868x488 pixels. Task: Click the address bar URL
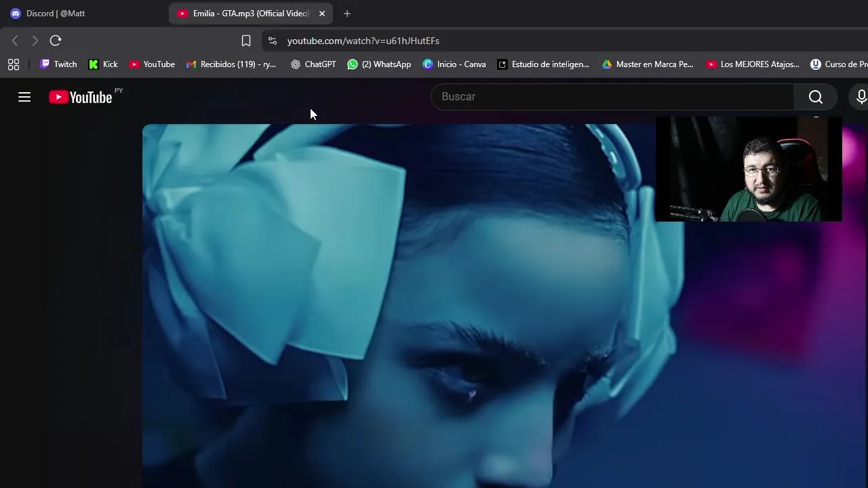(363, 41)
